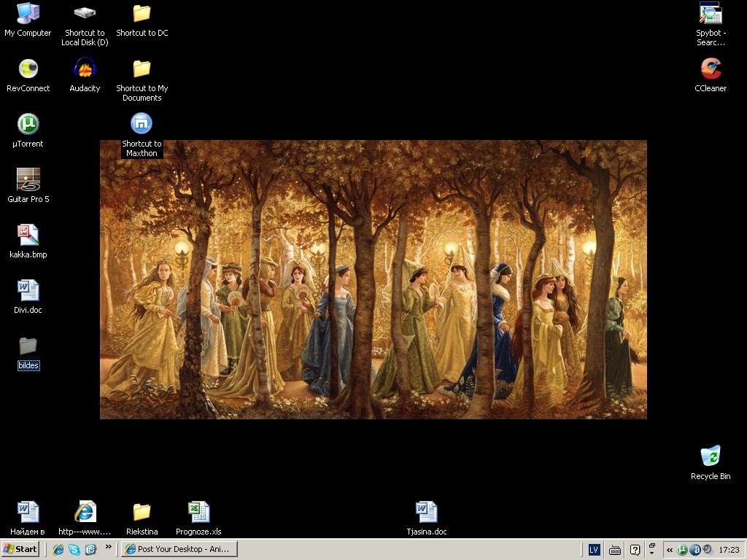The image size is (747, 560).
Task: Select the Riekstina folder
Action: [x=142, y=518]
